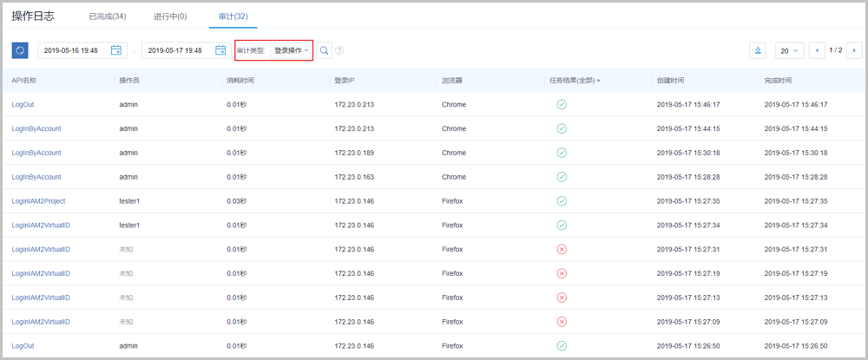Screen dimensions: 868x360
Task: Click the question mark help icon
Action: [x=339, y=50]
